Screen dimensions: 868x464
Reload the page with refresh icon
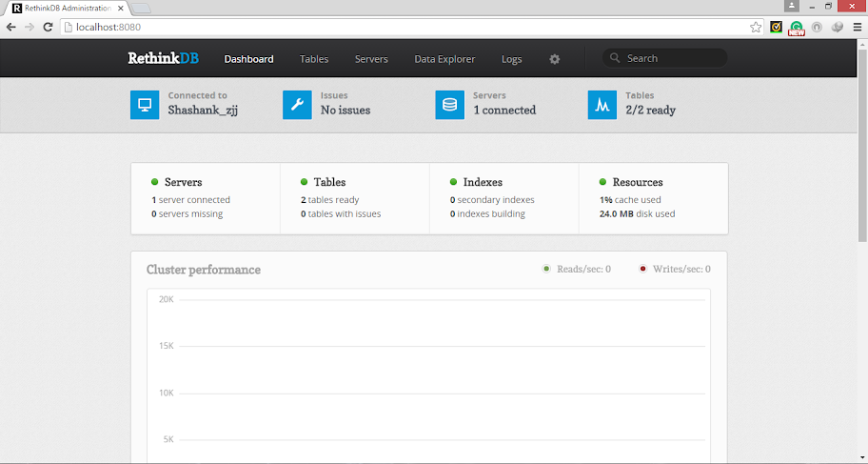pos(49,28)
